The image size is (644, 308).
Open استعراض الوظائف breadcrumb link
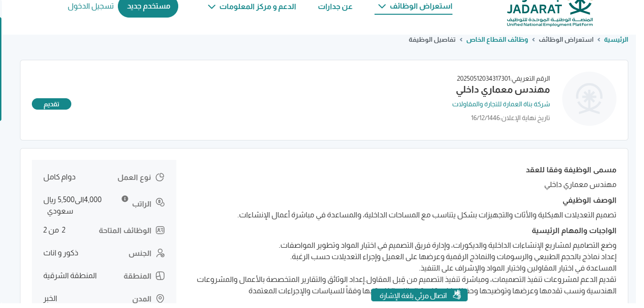point(566,39)
